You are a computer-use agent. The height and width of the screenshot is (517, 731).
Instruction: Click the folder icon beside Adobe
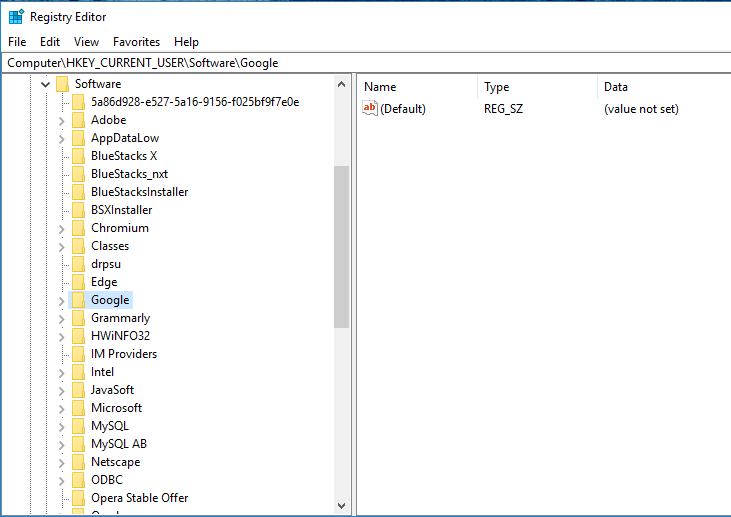pos(79,120)
